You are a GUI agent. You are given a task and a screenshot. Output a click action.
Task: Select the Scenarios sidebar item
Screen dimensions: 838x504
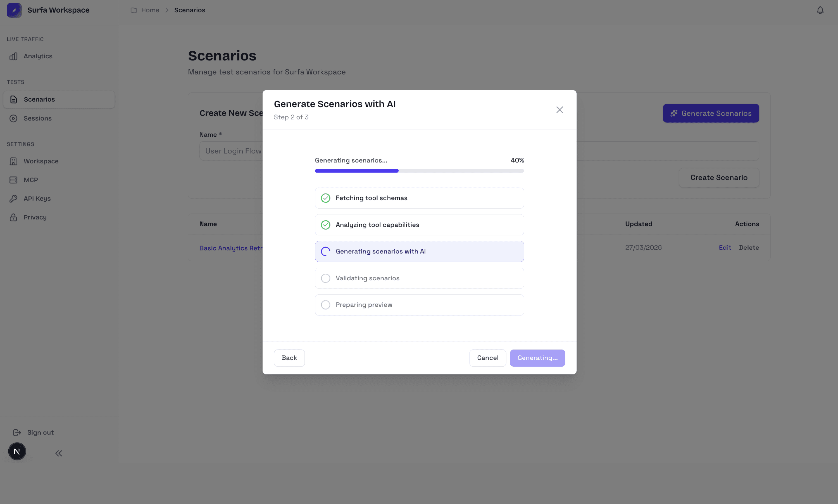[59, 99]
